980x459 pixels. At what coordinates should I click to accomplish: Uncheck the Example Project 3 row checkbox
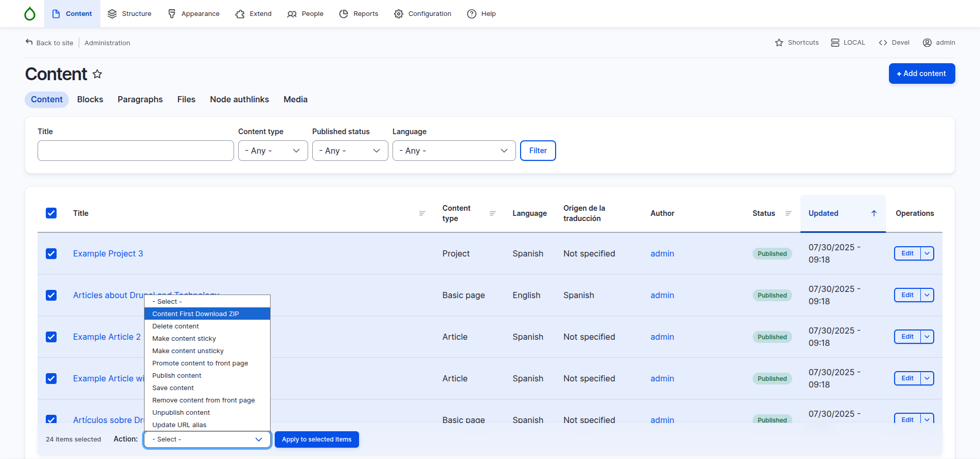coord(51,253)
